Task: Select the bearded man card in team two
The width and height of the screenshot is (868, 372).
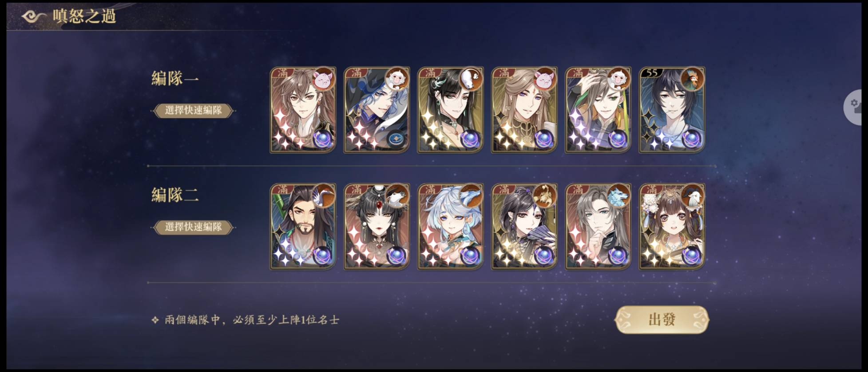Action: pos(303,227)
